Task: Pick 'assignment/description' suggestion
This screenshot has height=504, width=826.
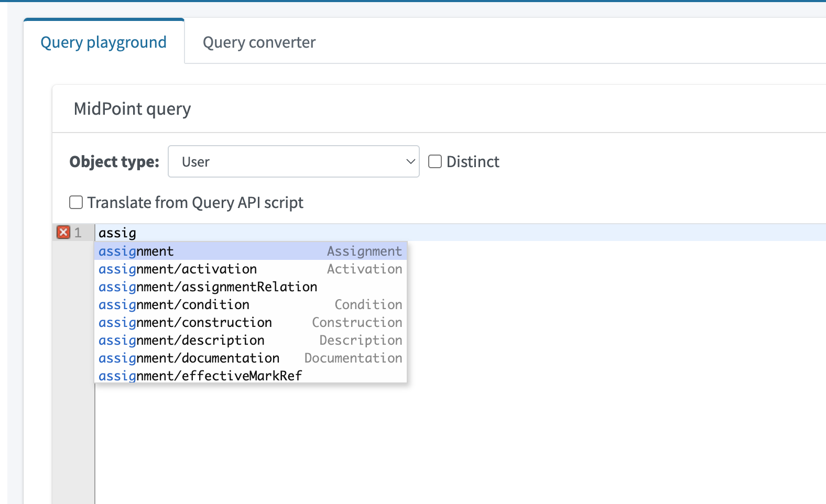Action: point(251,340)
